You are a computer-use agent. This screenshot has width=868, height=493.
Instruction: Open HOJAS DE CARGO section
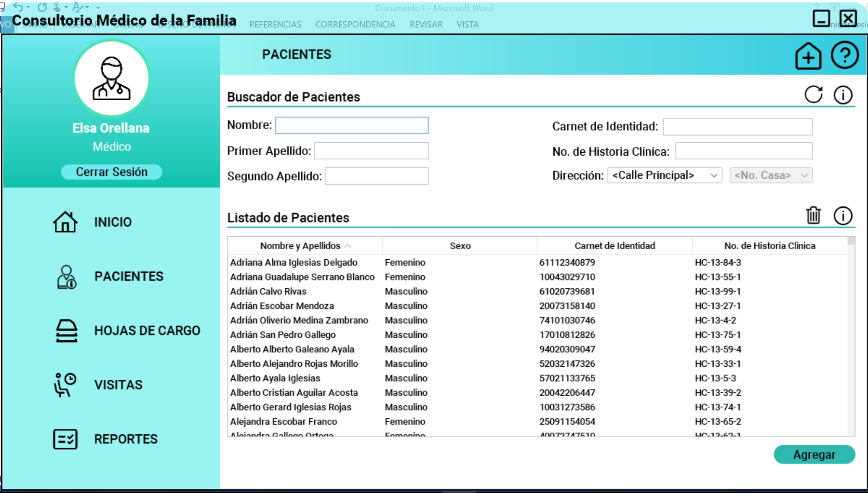(147, 331)
